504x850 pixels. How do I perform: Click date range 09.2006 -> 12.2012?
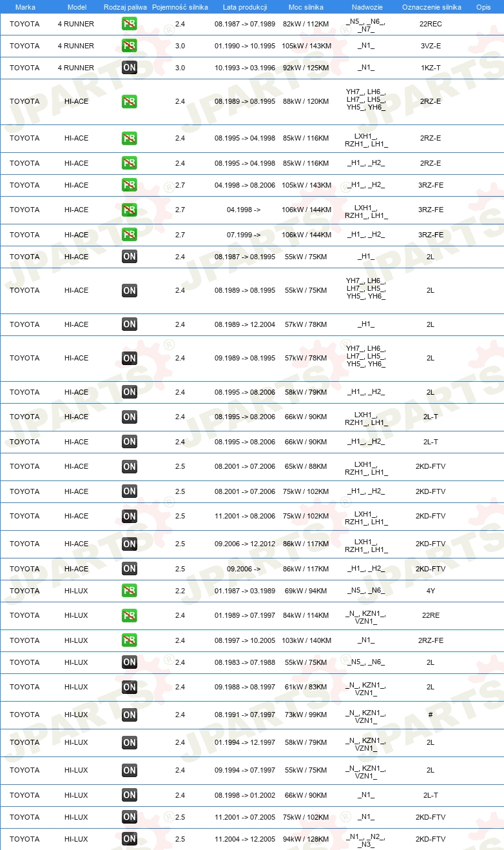click(x=245, y=544)
